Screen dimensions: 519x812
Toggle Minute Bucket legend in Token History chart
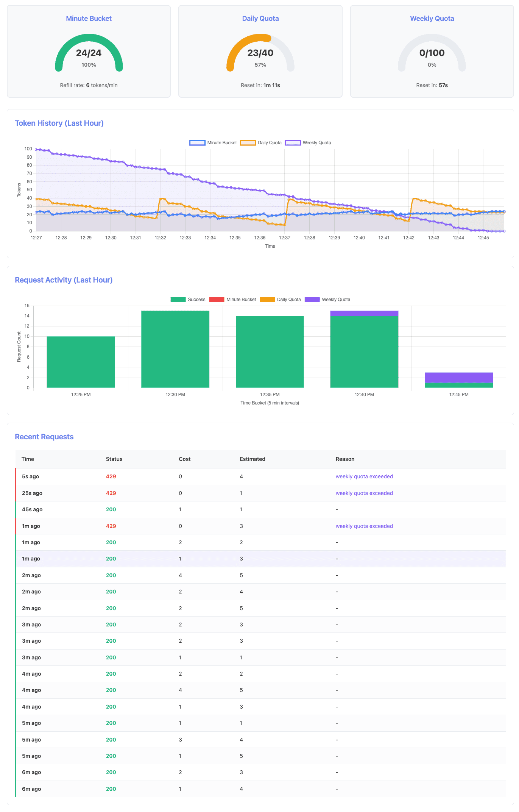coord(213,143)
